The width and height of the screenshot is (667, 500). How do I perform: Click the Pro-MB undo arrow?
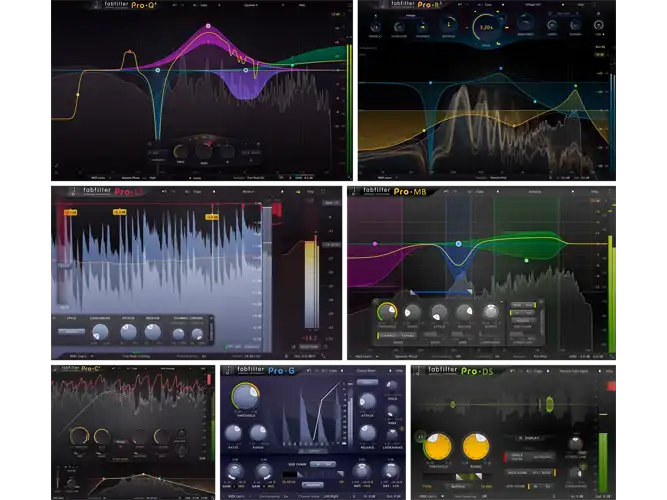pyautogui.click(x=446, y=191)
